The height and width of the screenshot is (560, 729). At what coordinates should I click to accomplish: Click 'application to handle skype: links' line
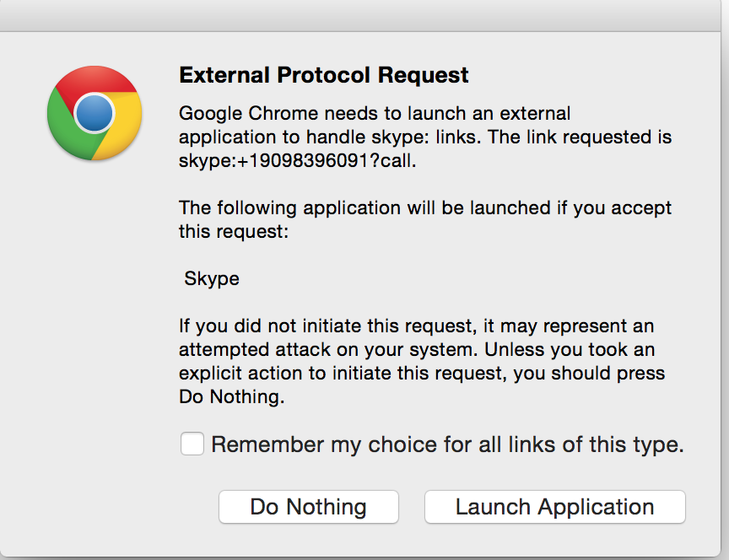pyautogui.click(x=425, y=137)
